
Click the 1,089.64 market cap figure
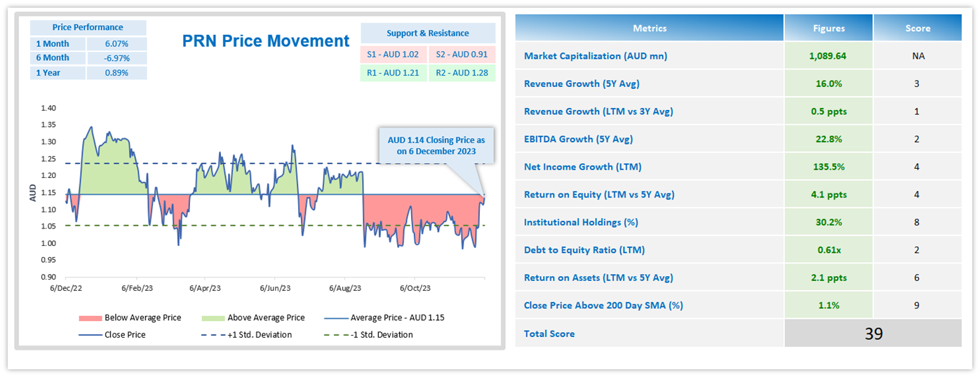point(828,56)
